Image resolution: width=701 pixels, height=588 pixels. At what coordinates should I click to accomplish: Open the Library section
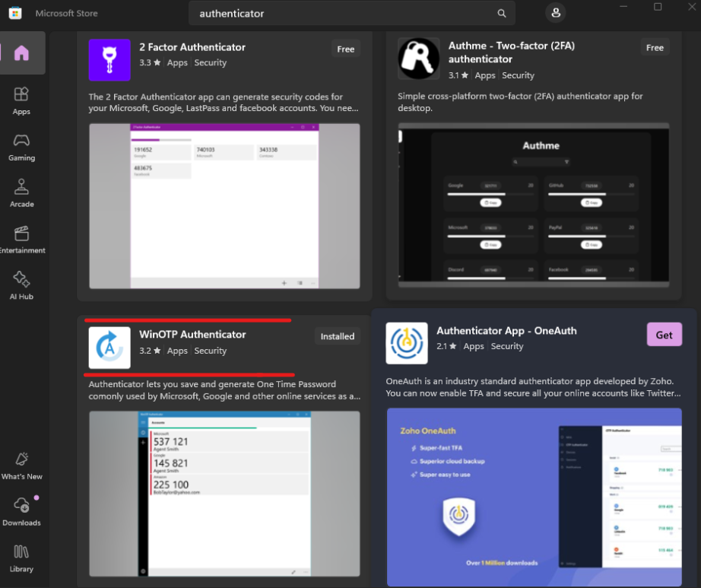pos(21,559)
